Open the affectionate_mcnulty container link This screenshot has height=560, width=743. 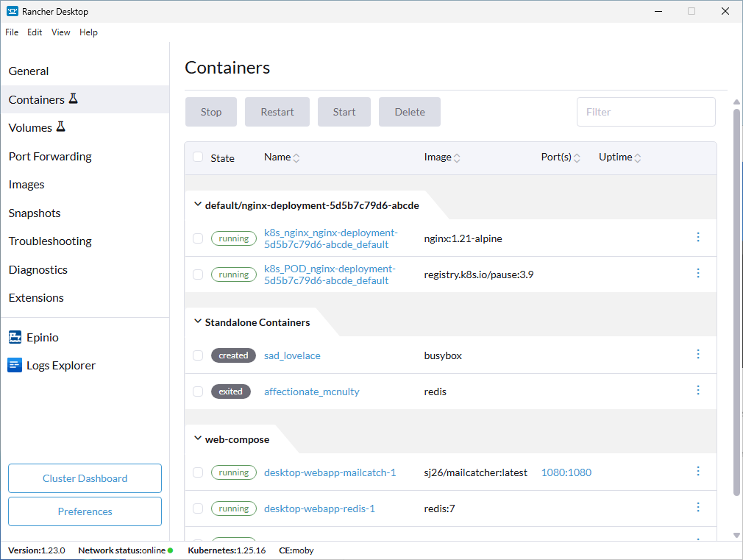(312, 391)
